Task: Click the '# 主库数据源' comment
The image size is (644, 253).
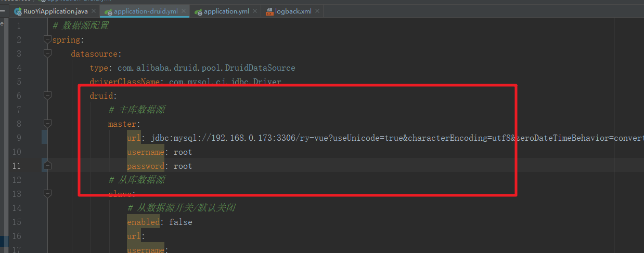Action: pos(137,110)
